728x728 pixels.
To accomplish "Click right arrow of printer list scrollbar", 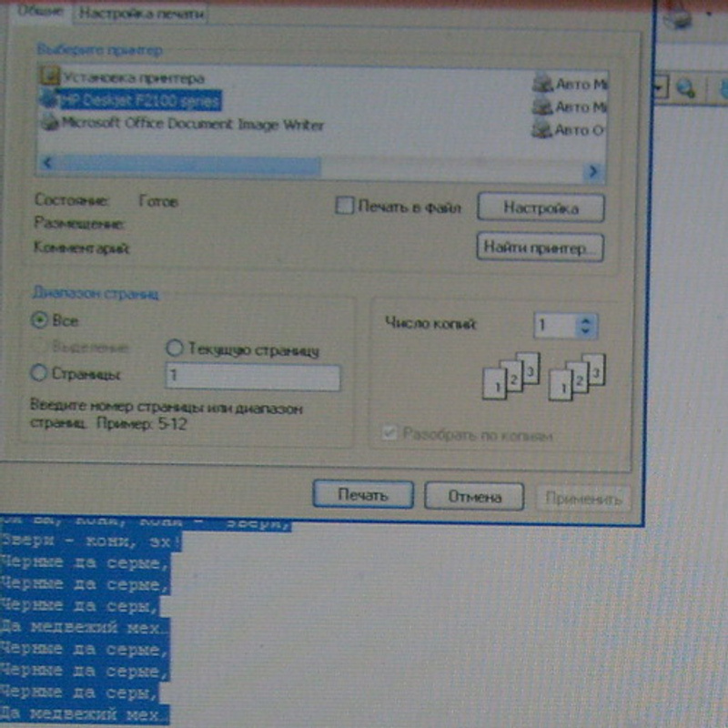I will (593, 172).
